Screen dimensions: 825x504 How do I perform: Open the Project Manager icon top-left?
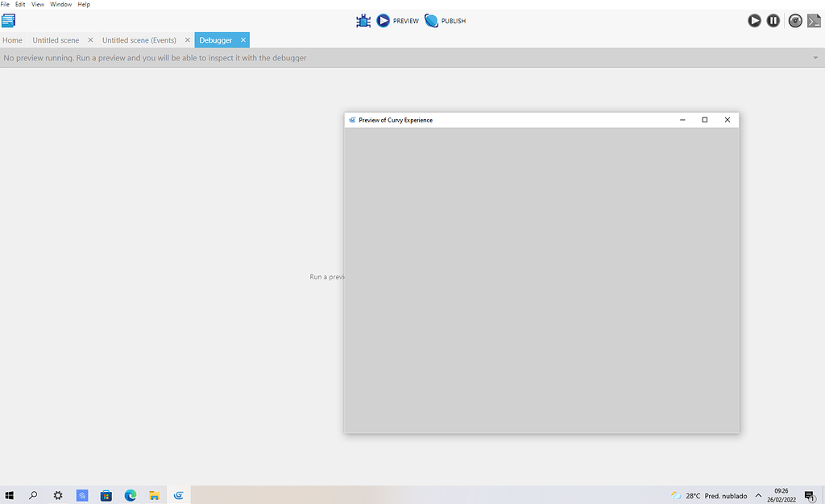click(9, 20)
